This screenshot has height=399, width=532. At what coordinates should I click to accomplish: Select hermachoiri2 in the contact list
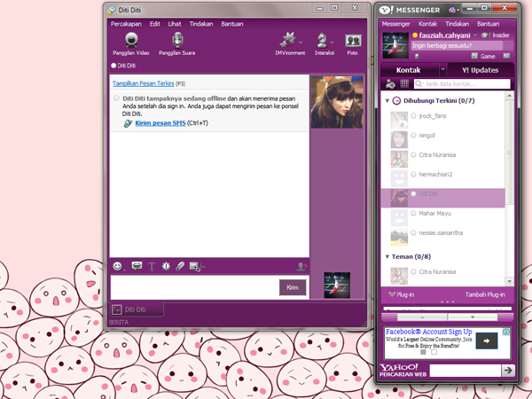442,178
